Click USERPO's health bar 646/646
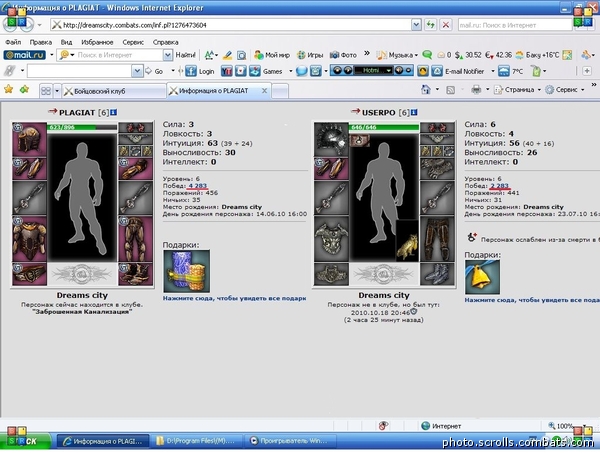The height and width of the screenshot is (453, 600). 384,127
